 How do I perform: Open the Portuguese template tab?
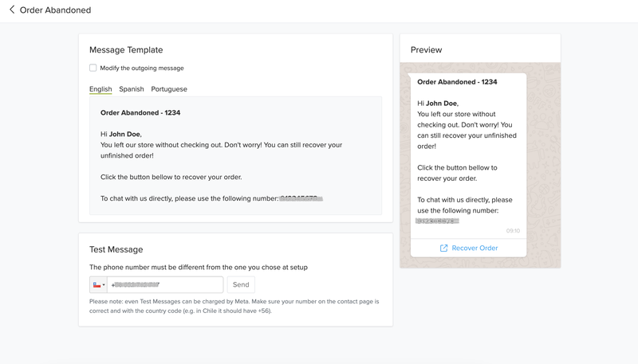(x=169, y=89)
